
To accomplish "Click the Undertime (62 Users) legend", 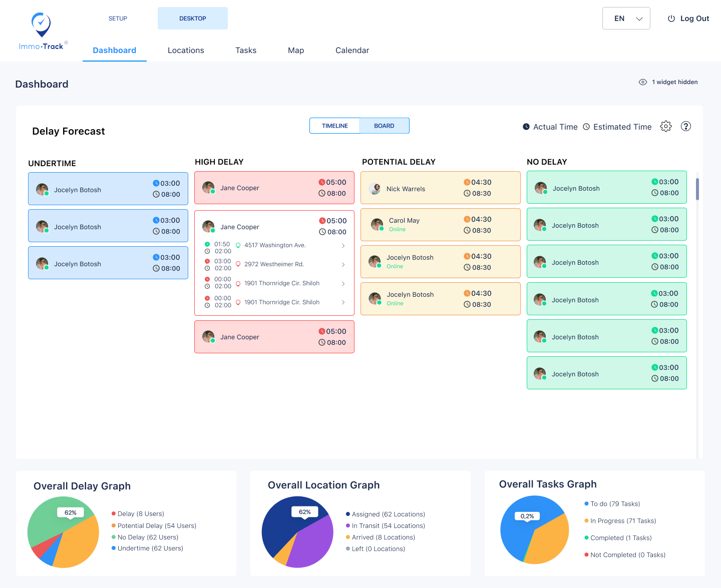I will pos(148,548).
